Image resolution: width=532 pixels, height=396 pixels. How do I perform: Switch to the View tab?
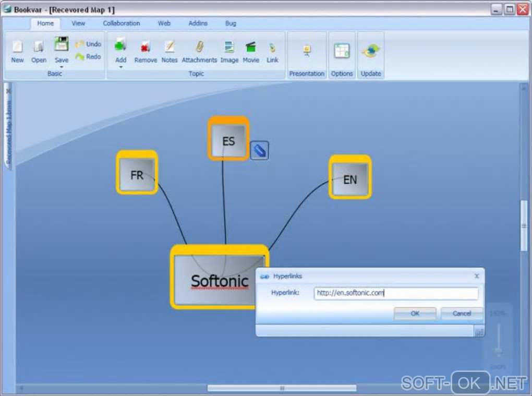tap(78, 23)
